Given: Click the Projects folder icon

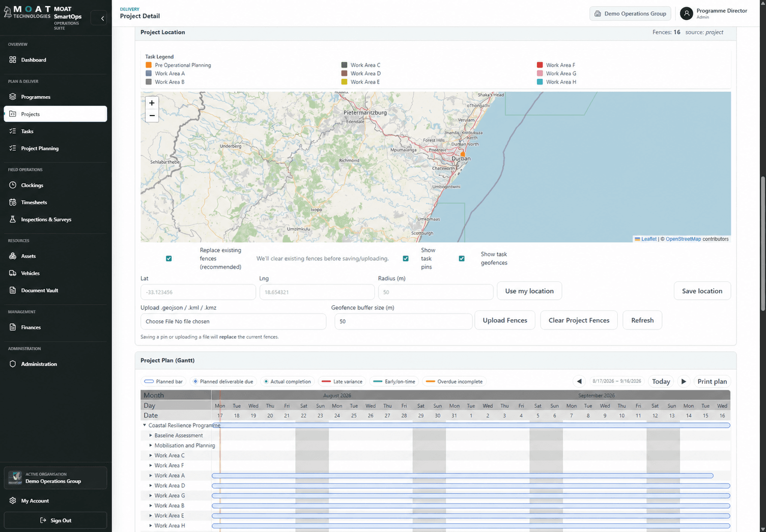Looking at the screenshot, I should click(x=13, y=114).
